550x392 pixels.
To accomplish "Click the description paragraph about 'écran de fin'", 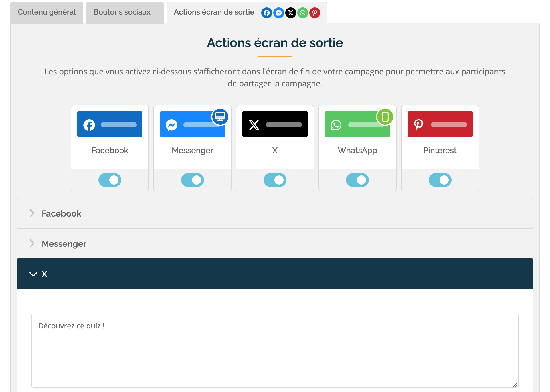I will tap(275, 77).
